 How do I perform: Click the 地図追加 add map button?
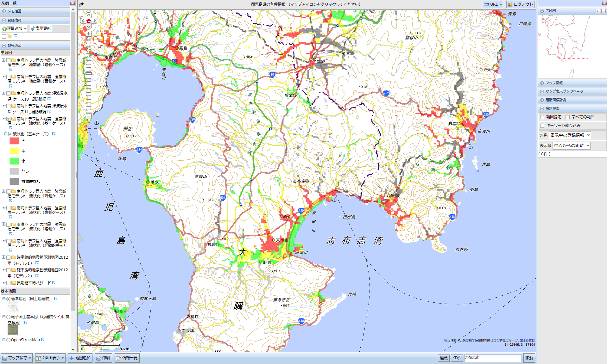click(x=80, y=358)
